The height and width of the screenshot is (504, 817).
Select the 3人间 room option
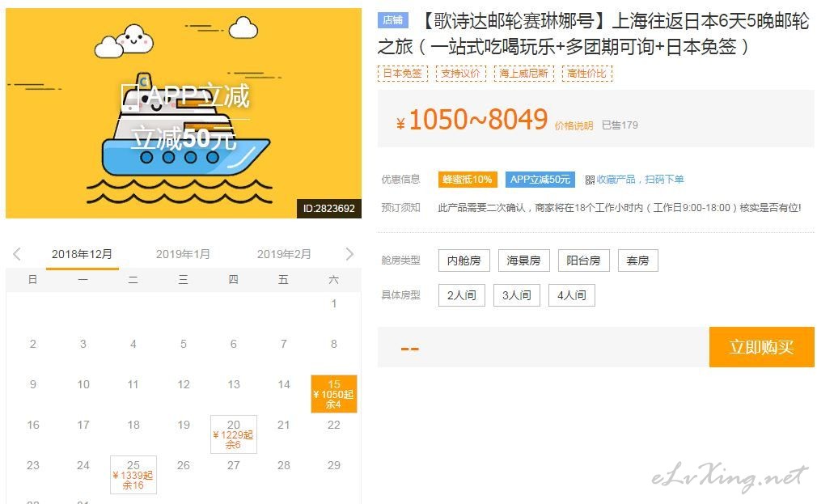[517, 295]
